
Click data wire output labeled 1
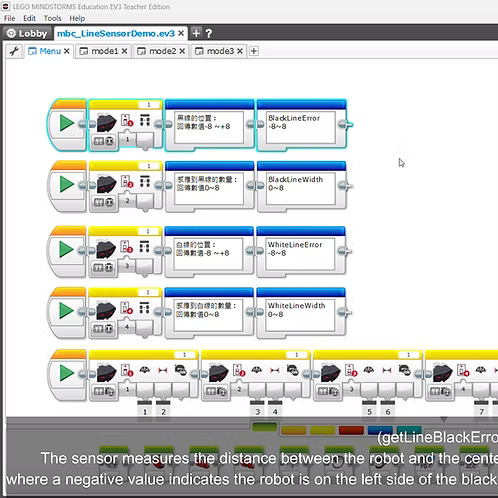click(x=145, y=409)
